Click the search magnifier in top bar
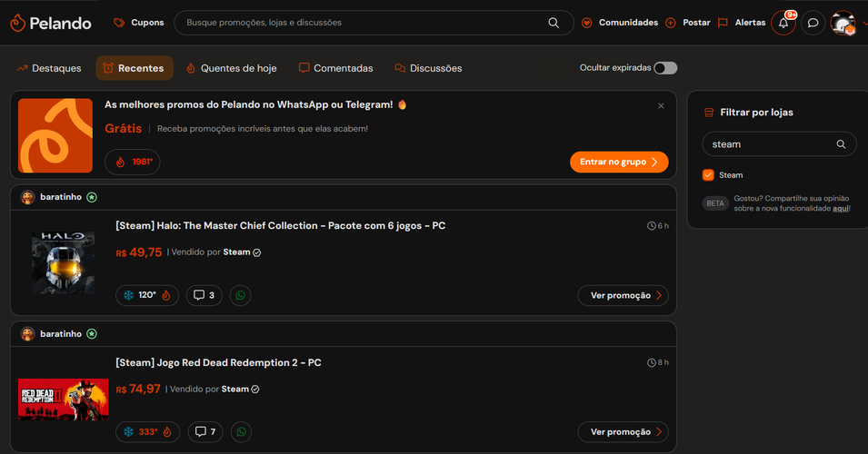 click(x=554, y=23)
